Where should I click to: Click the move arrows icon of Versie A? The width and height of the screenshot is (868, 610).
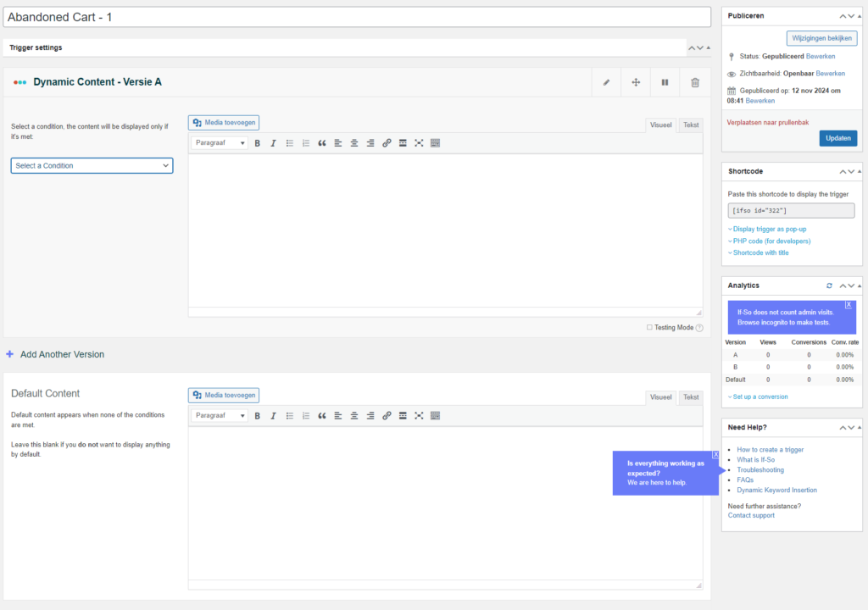click(636, 82)
